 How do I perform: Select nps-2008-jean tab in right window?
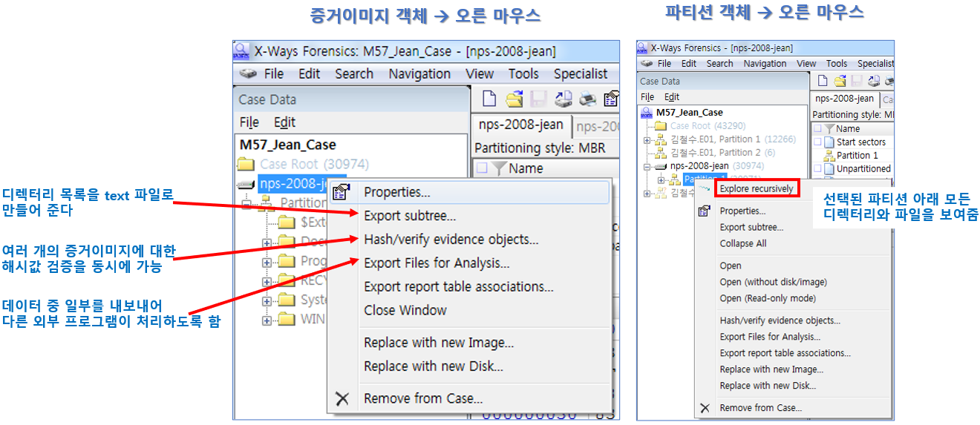[844, 99]
